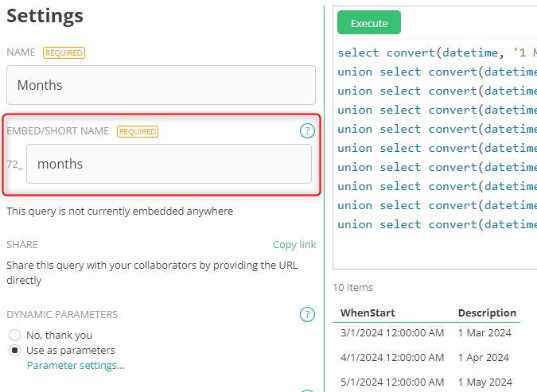Click the last "union select" line in the editor
537x392 pixels.
(x=436, y=224)
